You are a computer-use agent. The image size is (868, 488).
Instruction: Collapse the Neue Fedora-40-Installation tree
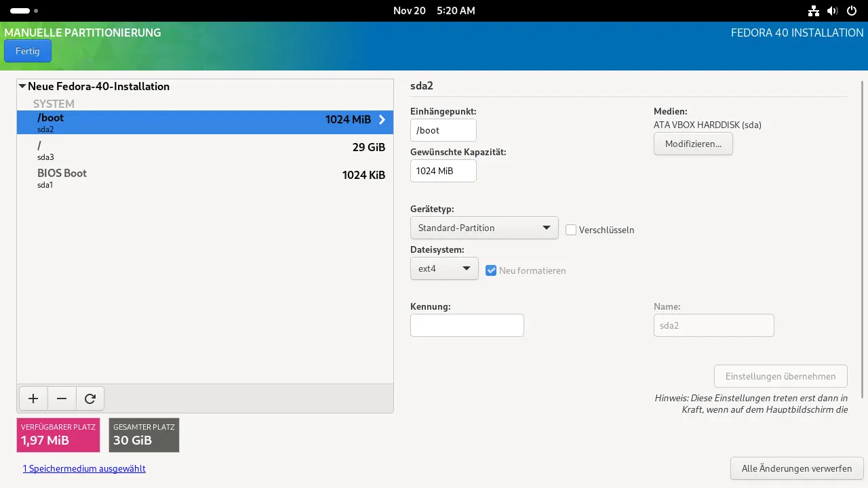(x=22, y=87)
